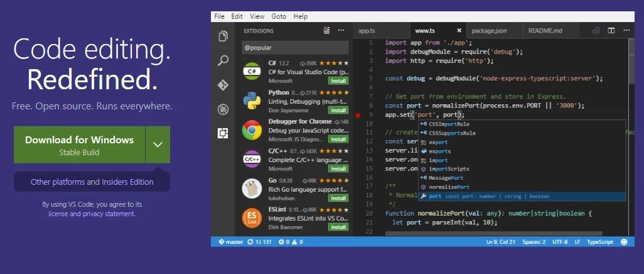Click LF line ending in status bar
The image size is (644, 274).
(x=577, y=242)
